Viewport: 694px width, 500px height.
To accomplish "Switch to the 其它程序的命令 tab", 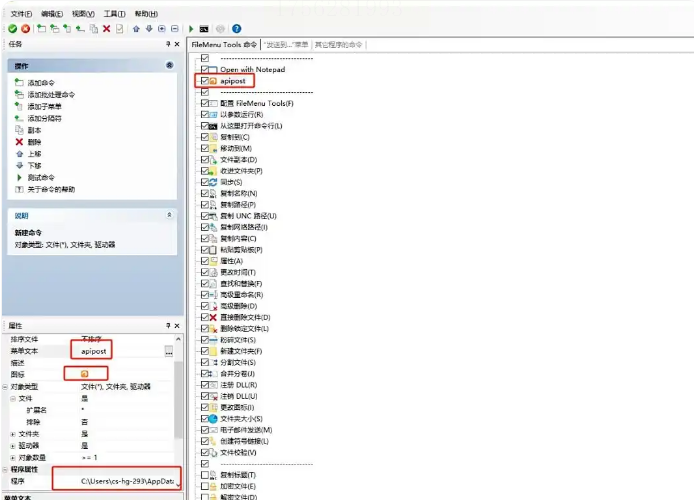I will [x=339, y=45].
